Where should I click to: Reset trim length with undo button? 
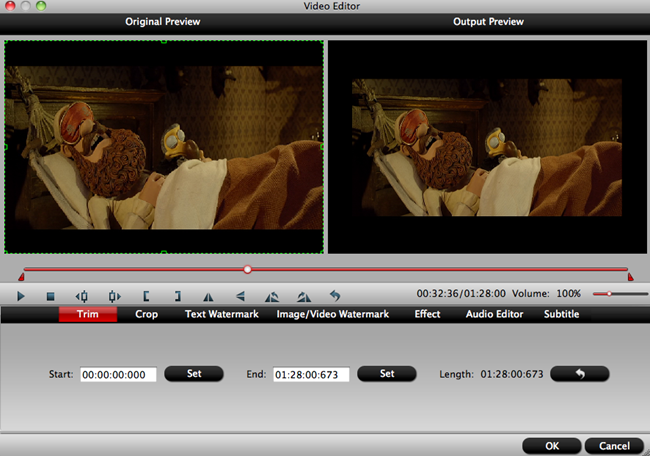[580, 374]
